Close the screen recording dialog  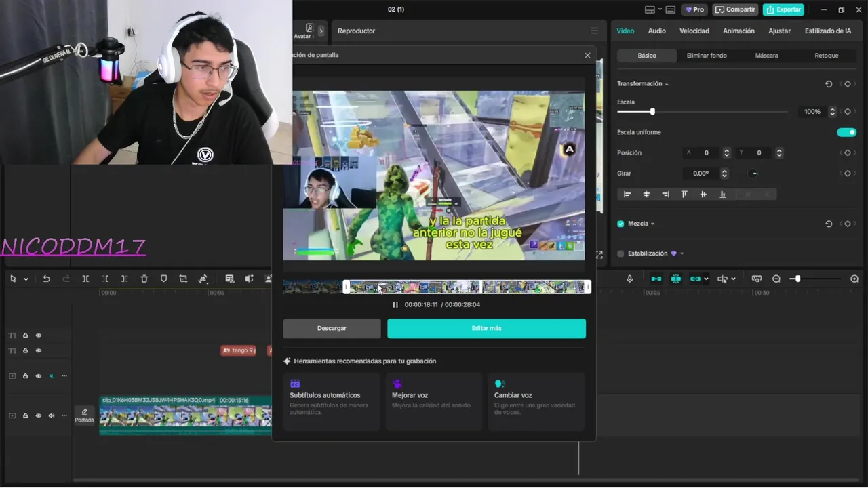587,56
